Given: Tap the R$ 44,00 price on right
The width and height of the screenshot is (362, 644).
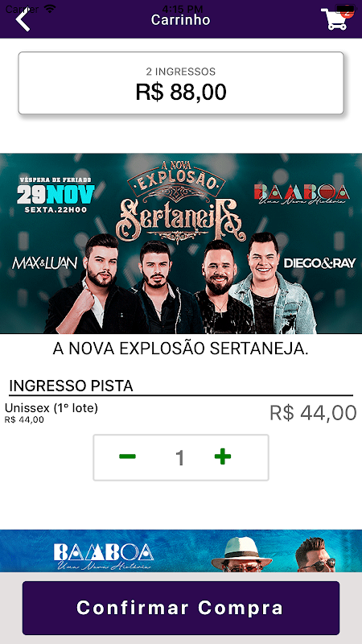Looking at the screenshot, I should pyautogui.click(x=313, y=413).
